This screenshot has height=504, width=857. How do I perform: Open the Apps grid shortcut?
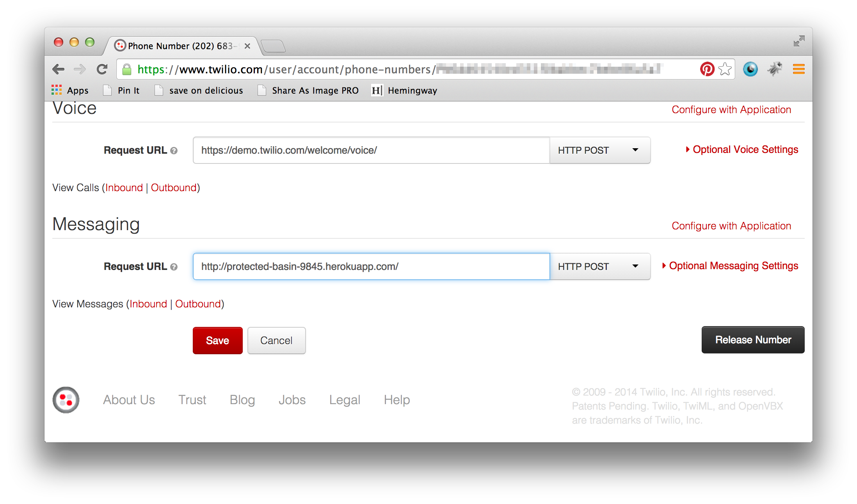coord(70,90)
